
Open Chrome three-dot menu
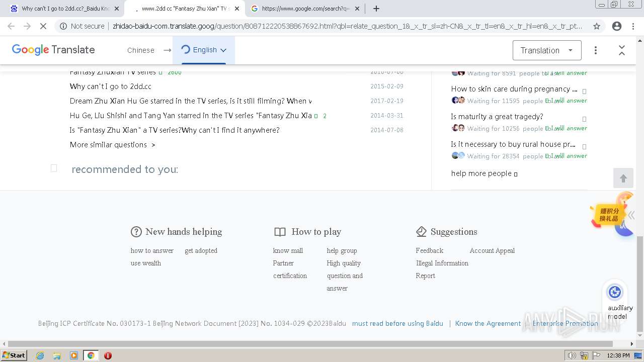633,26
